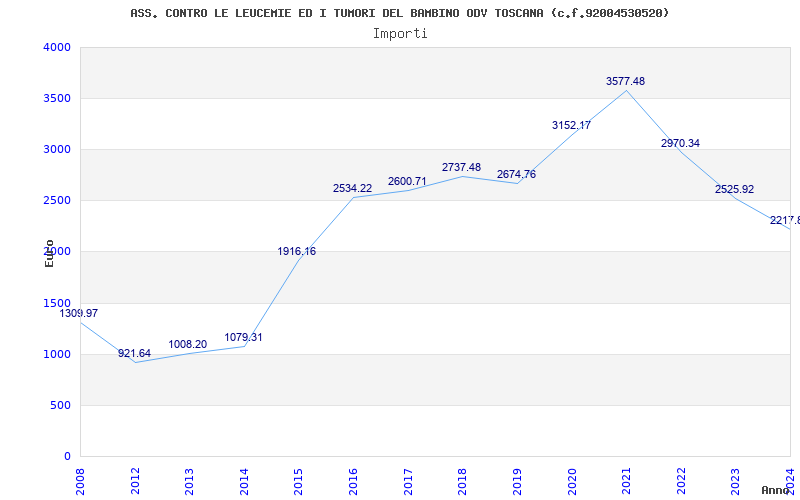Click x-axis year 2014
This screenshot has height=500, width=800.
coord(244,482)
